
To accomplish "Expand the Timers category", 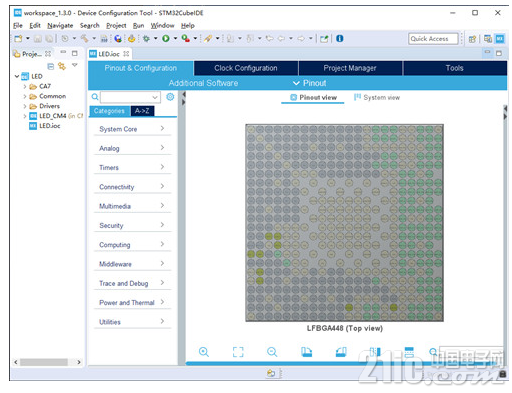I will tap(132, 167).
